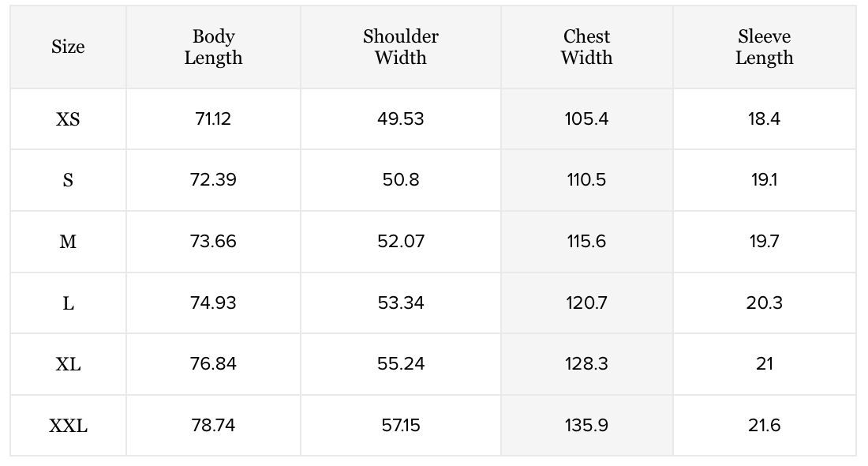Select sleeve length value 20.3
This screenshot has height=466, width=868.
(x=764, y=303)
